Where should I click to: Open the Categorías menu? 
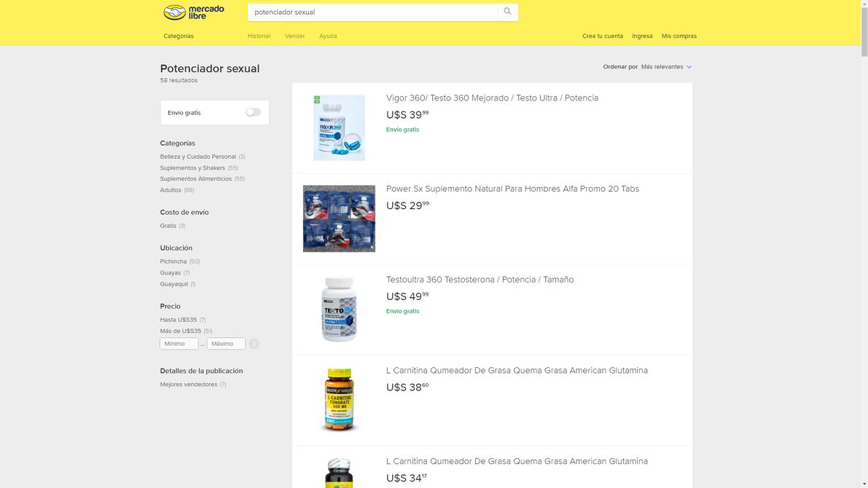179,36
